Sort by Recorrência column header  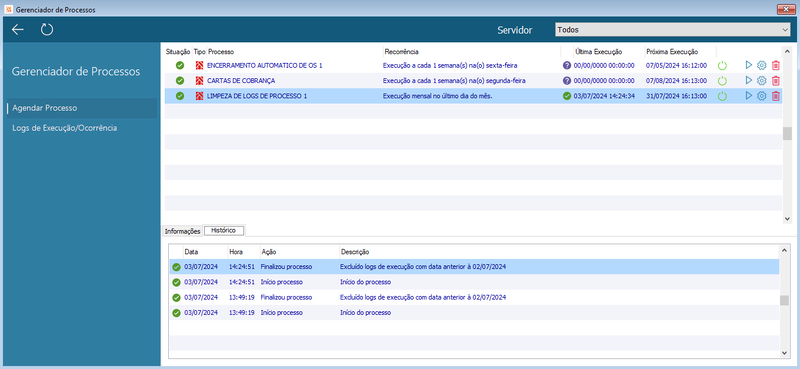tap(402, 52)
